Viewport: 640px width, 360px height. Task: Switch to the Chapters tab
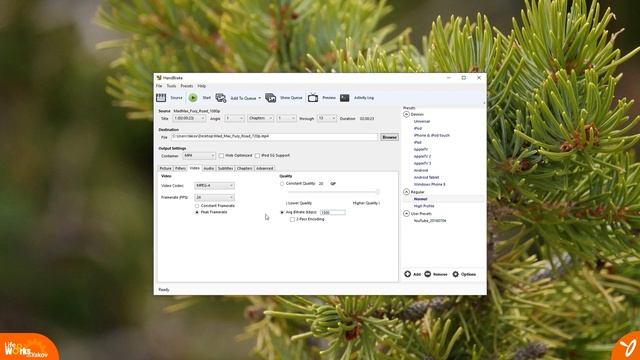pyautogui.click(x=244, y=168)
